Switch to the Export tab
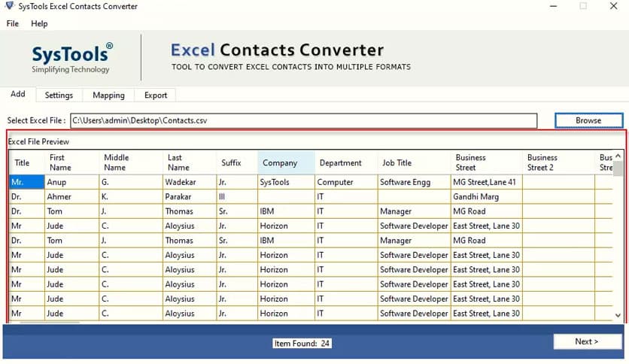This screenshot has height=364, width=629. (156, 95)
